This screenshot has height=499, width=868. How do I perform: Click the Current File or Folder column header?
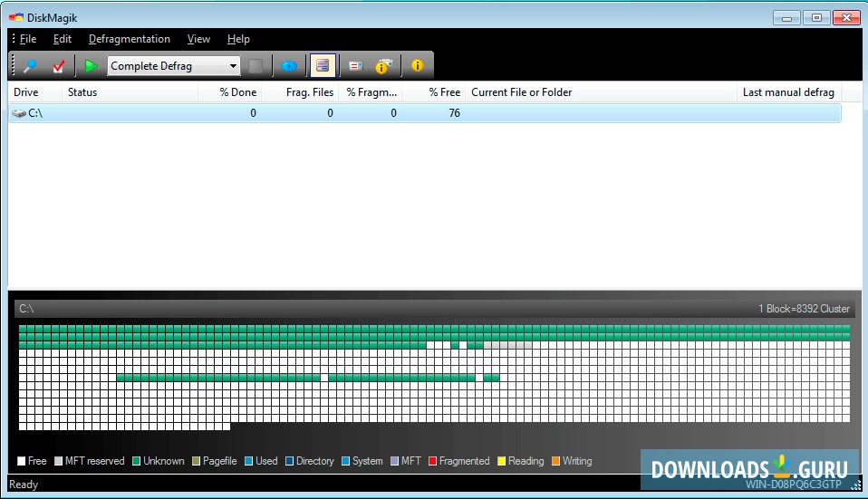[602, 92]
